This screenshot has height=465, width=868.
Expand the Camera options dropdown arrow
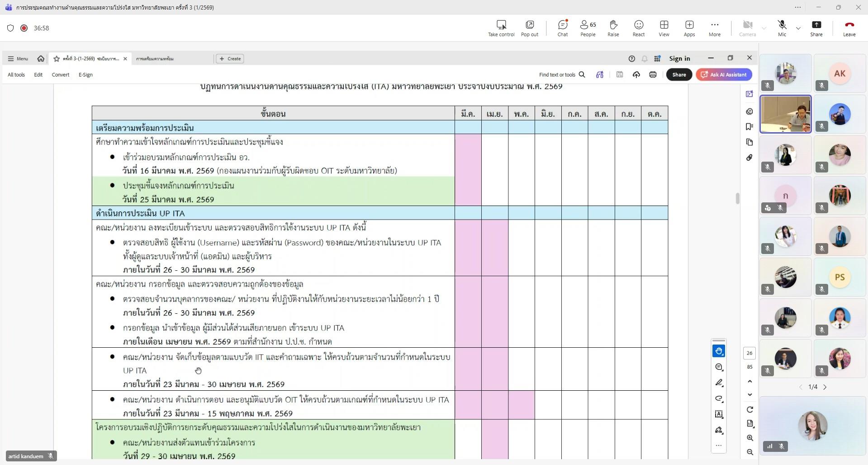coord(764,28)
